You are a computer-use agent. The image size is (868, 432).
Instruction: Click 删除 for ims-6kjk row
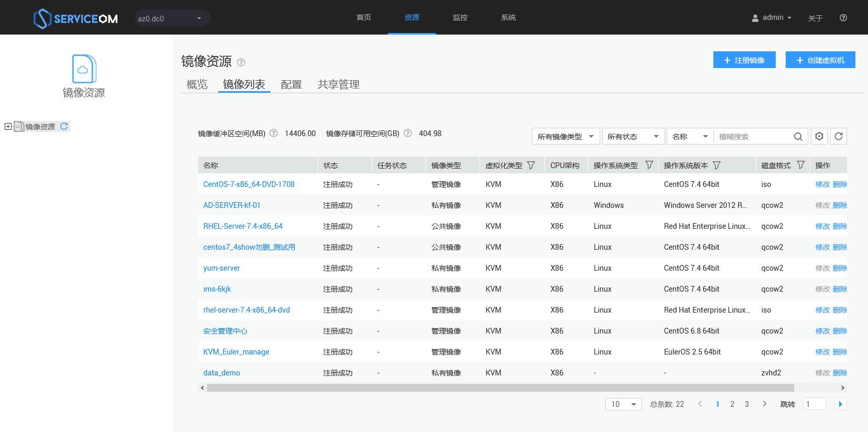(840, 289)
